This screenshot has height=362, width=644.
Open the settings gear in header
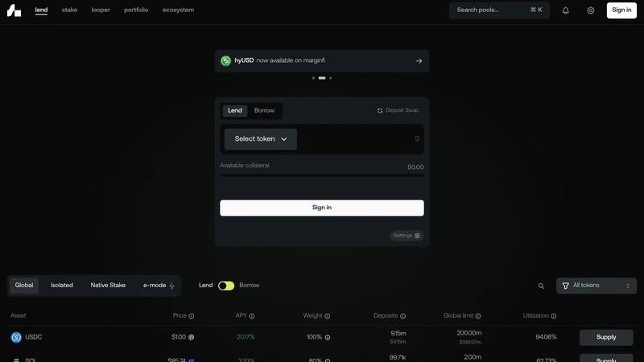click(591, 10)
